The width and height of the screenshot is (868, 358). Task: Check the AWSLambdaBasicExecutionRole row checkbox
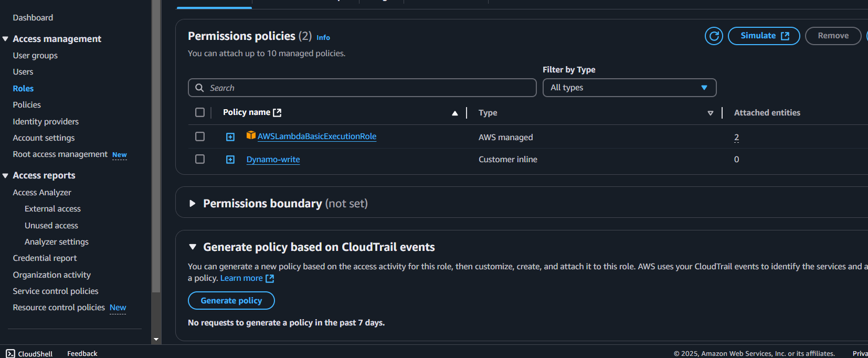[199, 136]
